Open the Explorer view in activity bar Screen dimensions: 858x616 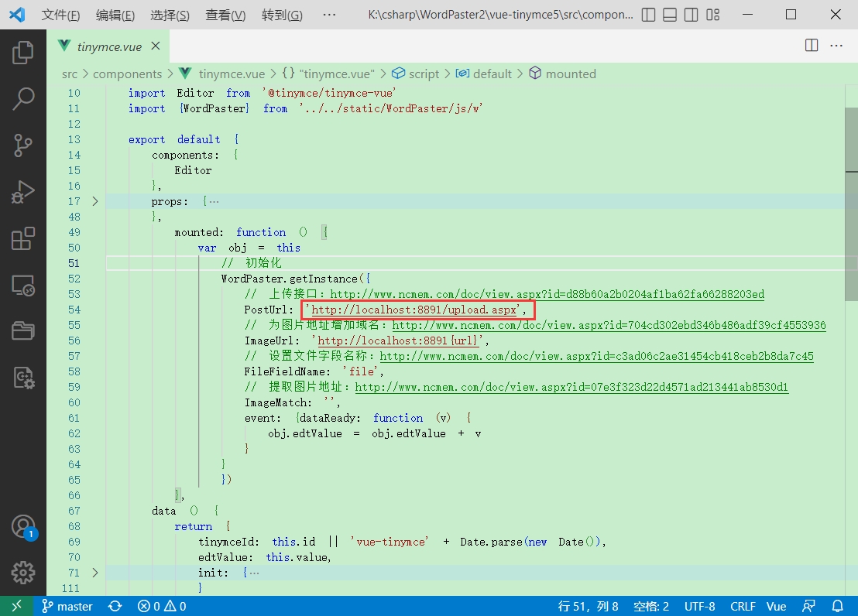[23, 53]
